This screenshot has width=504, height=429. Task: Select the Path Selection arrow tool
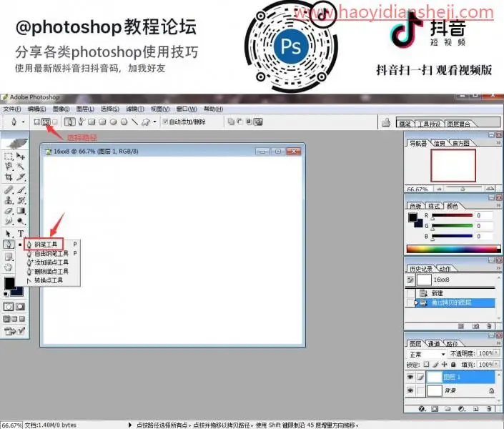pos(9,234)
